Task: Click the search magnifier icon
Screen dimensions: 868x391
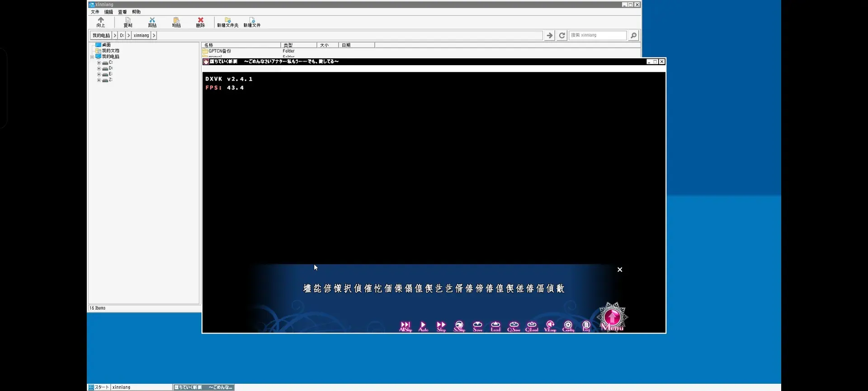Action: (633, 35)
